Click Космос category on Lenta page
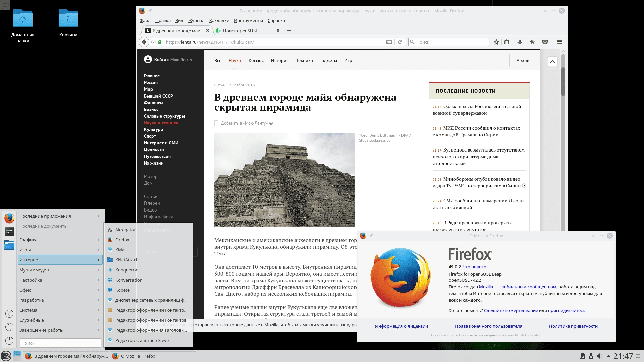Screen dimensions: 644x362 256,61
